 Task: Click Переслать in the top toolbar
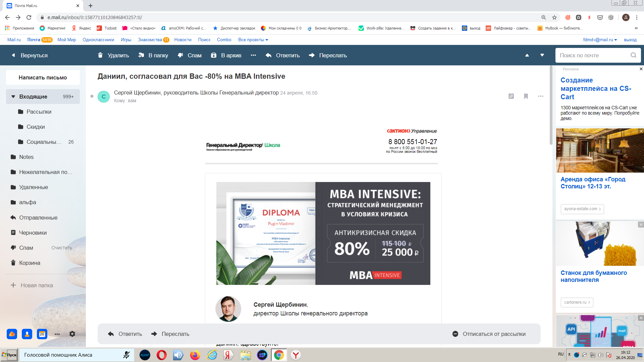328,55
